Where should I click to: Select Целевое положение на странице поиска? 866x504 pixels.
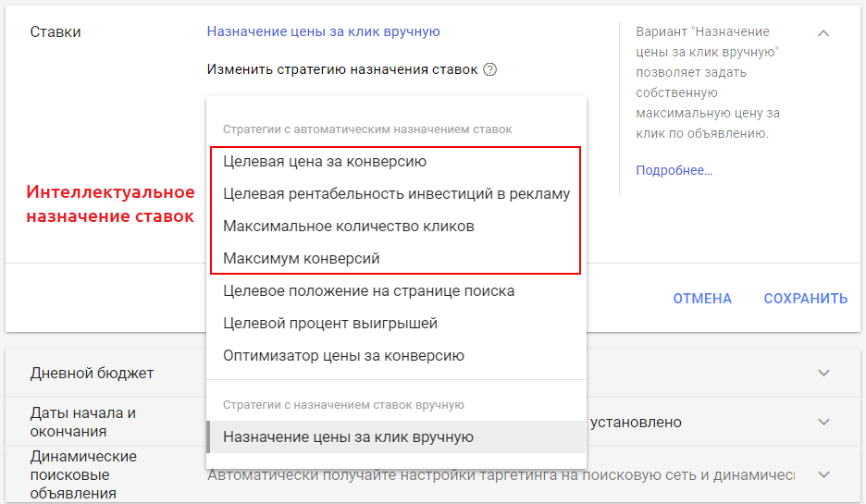[x=368, y=290]
